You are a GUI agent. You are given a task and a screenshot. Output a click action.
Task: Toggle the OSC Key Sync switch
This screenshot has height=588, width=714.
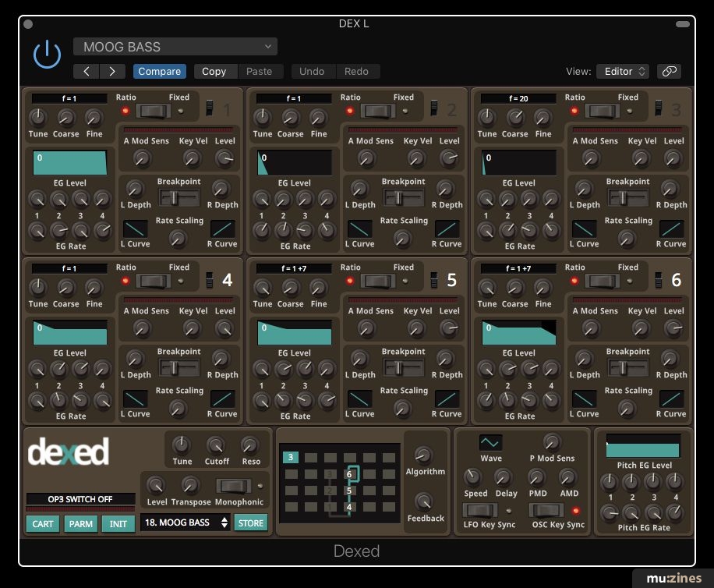[x=546, y=511]
